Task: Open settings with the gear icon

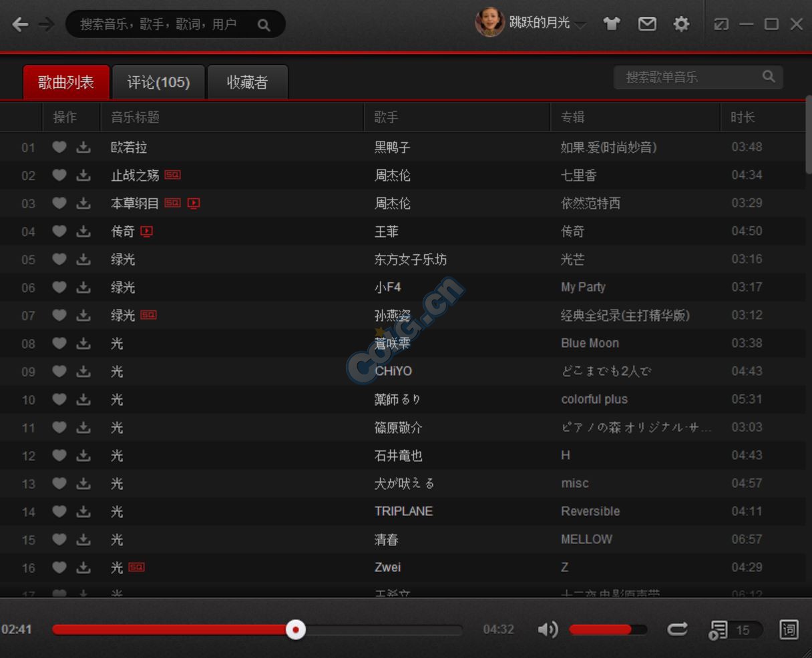Action: coord(680,23)
